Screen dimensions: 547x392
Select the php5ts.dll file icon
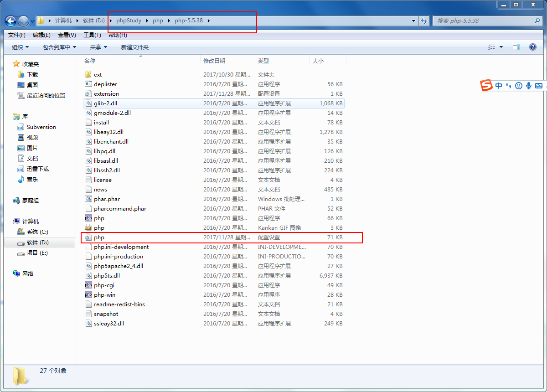click(88, 275)
